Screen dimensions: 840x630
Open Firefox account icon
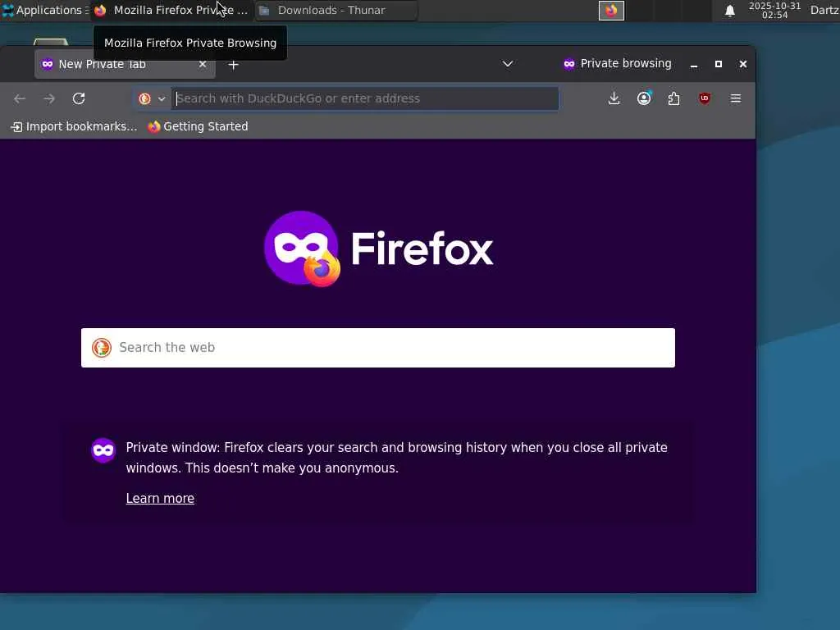644,98
